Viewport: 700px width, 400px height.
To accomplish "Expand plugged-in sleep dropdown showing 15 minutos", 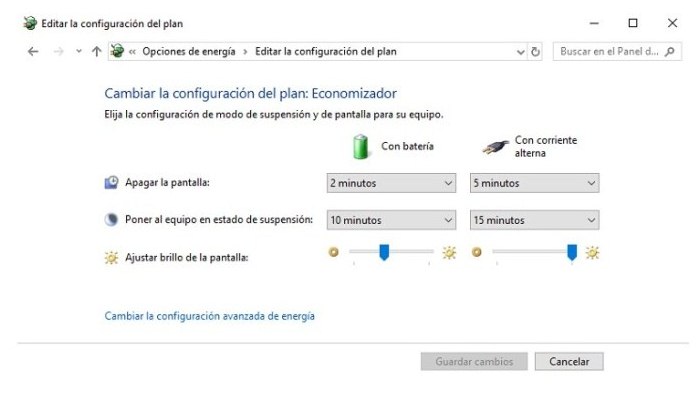I will [x=534, y=220].
